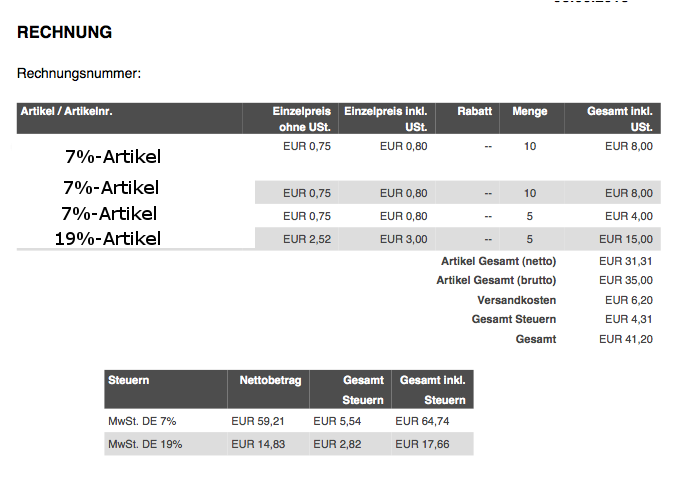Select the EUR 41,20 grand total
This screenshot has width=684, height=485.
[x=625, y=339]
